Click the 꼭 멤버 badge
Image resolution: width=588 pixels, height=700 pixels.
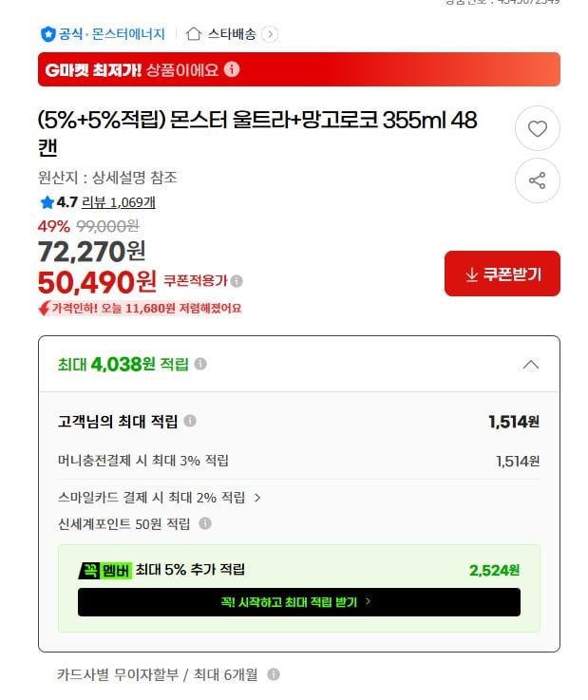(x=104, y=570)
